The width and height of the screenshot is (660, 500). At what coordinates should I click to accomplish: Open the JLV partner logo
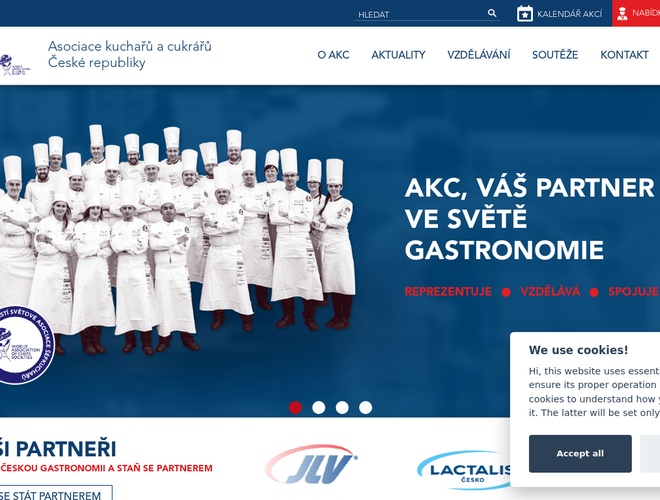tap(311, 464)
